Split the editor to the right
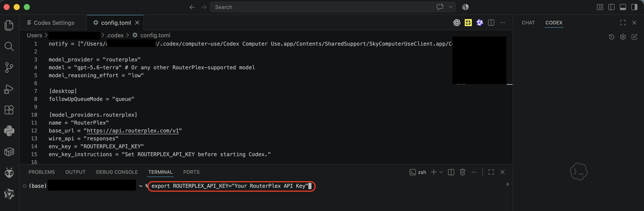The width and height of the screenshot is (644, 211). pyautogui.click(x=491, y=23)
